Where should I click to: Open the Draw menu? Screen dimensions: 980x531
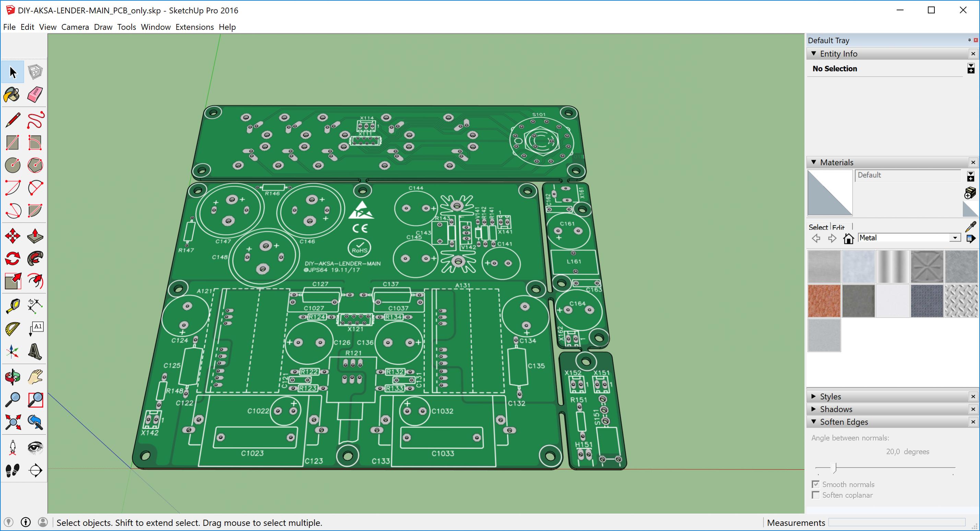click(103, 27)
